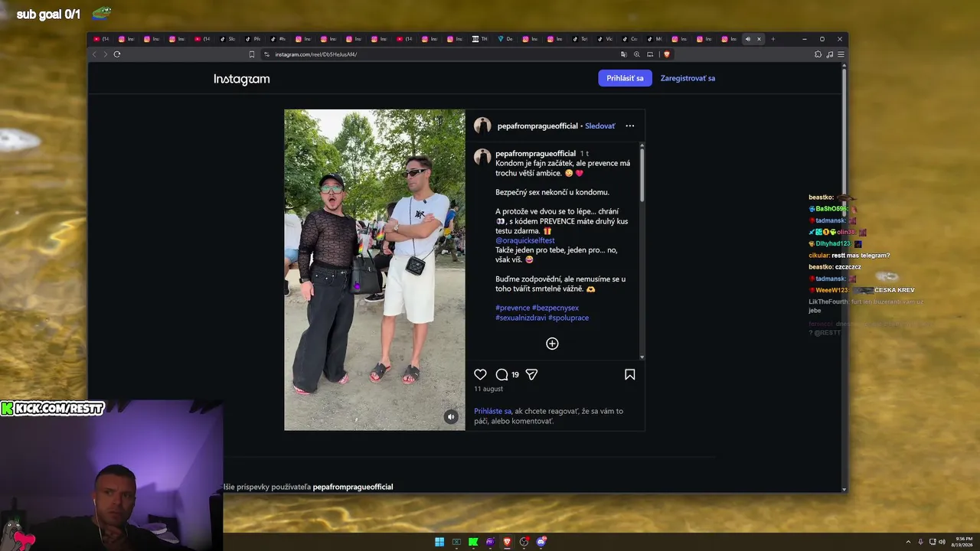Viewport: 980px width, 551px height.
Task: Open pepafrompragueofficial link in caption
Action: (535, 154)
